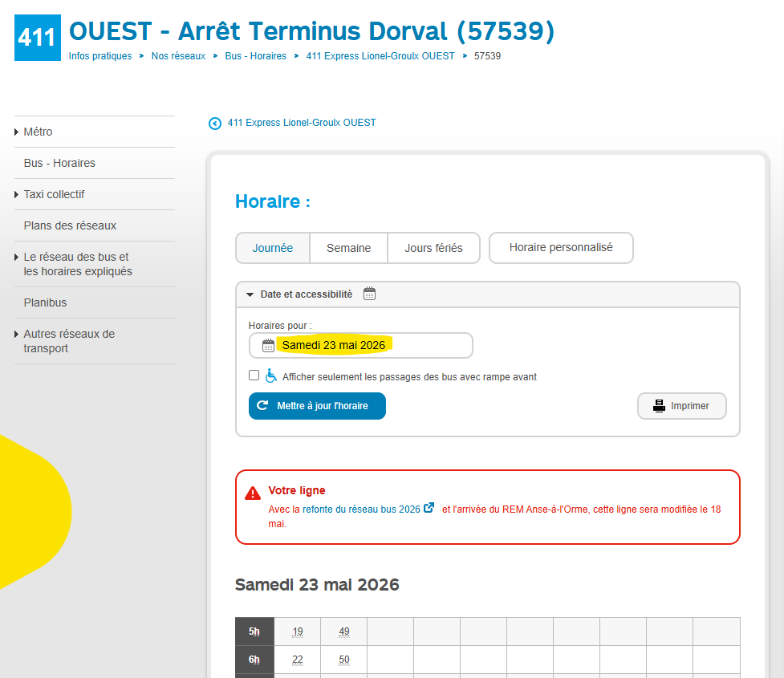Open the 411 Express Lionel-Groulx OUEST breadcrumb
Screen dimensions: 784x678
(380, 56)
